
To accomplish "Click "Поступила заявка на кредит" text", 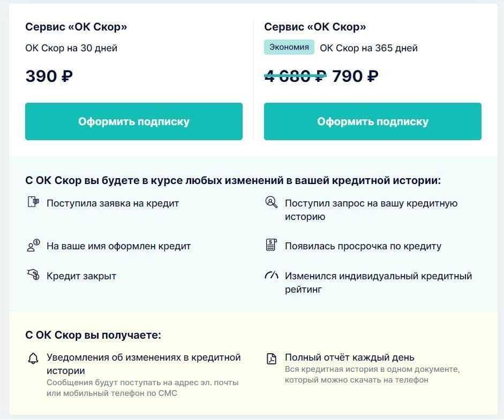I will 112,203.
